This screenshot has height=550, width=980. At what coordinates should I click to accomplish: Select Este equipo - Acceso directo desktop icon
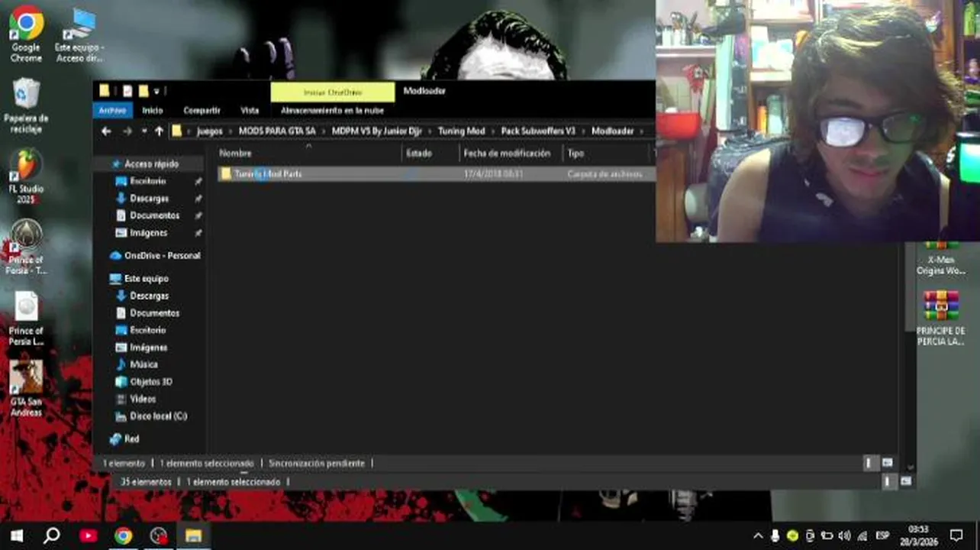[x=79, y=35]
